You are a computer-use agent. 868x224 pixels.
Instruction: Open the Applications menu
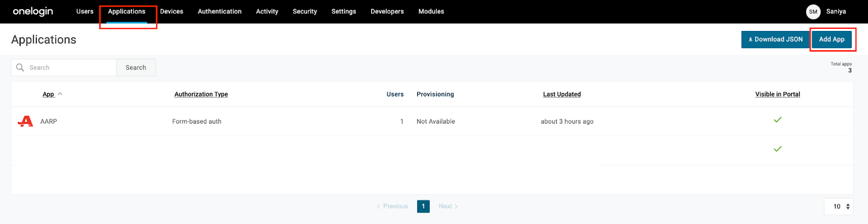(126, 11)
